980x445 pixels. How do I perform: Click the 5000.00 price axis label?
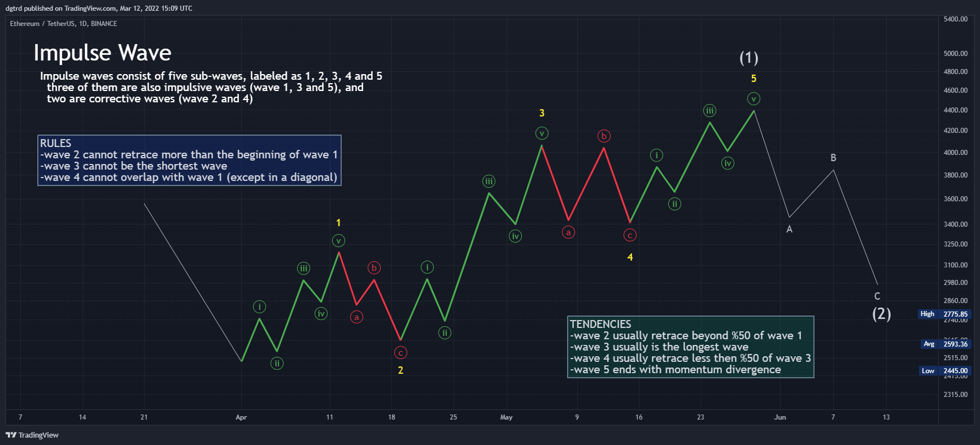click(x=956, y=54)
